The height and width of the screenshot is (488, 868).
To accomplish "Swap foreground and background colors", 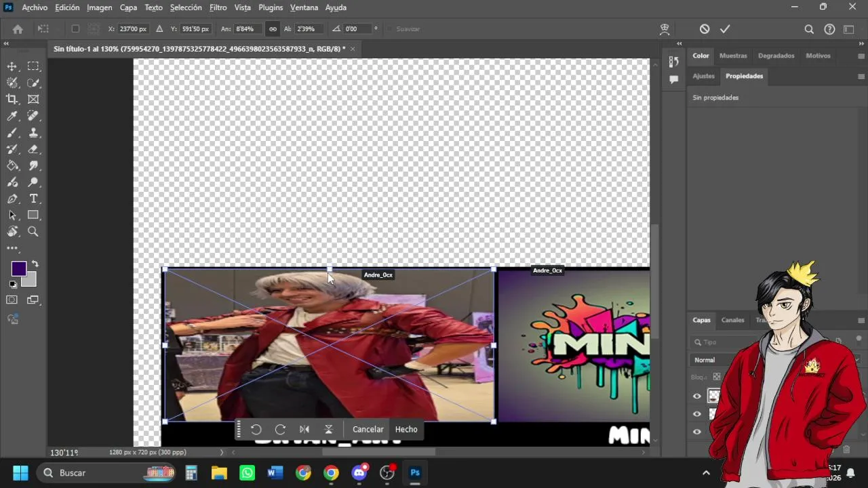I will pyautogui.click(x=35, y=264).
